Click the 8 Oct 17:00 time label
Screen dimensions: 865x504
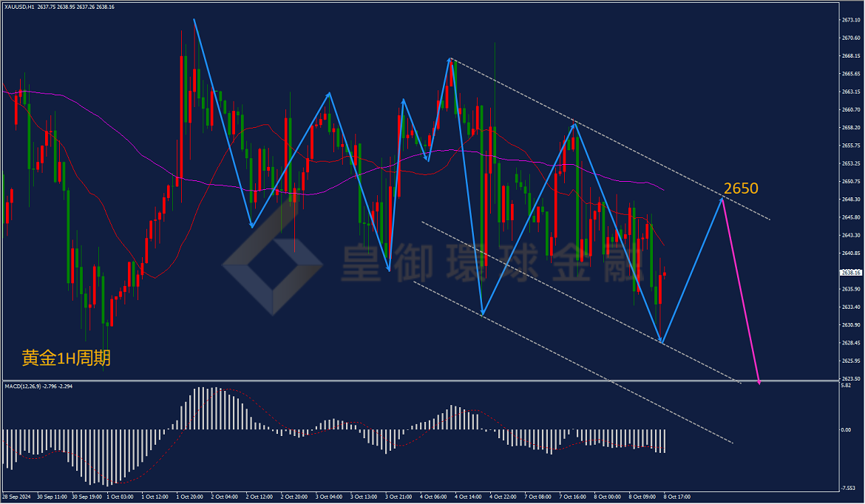(677, 497)
